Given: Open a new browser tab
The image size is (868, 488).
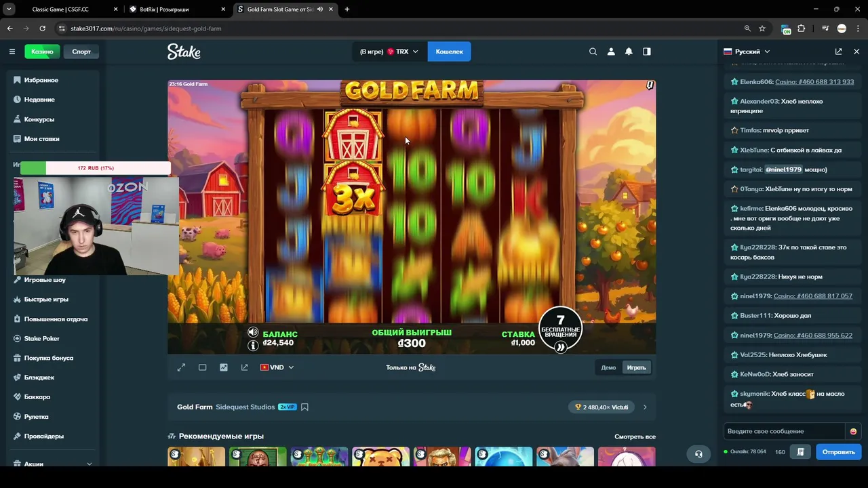Looking at the screenshot, I should point(347,9).
